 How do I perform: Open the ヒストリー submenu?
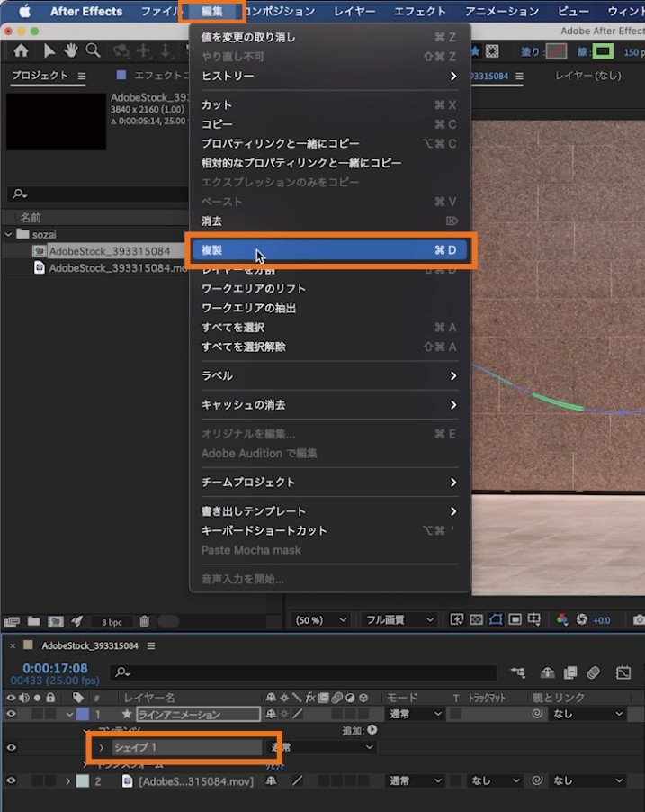click(330, 77)
